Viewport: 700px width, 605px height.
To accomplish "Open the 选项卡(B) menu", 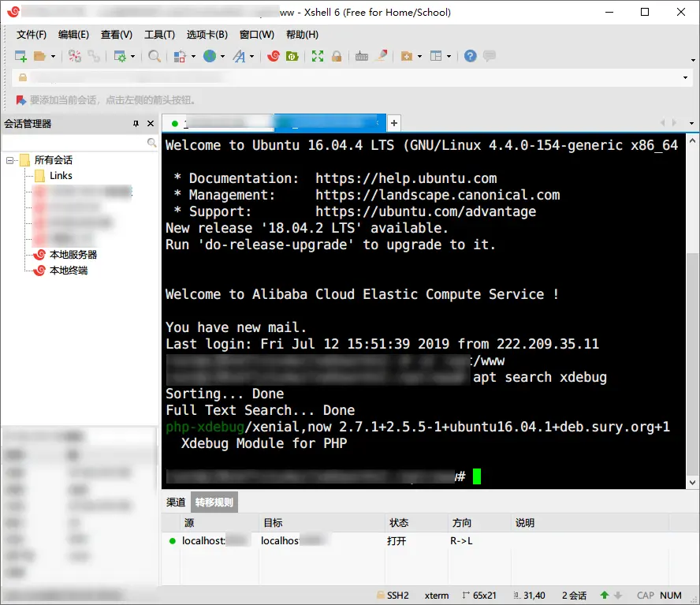I will 207,35.
